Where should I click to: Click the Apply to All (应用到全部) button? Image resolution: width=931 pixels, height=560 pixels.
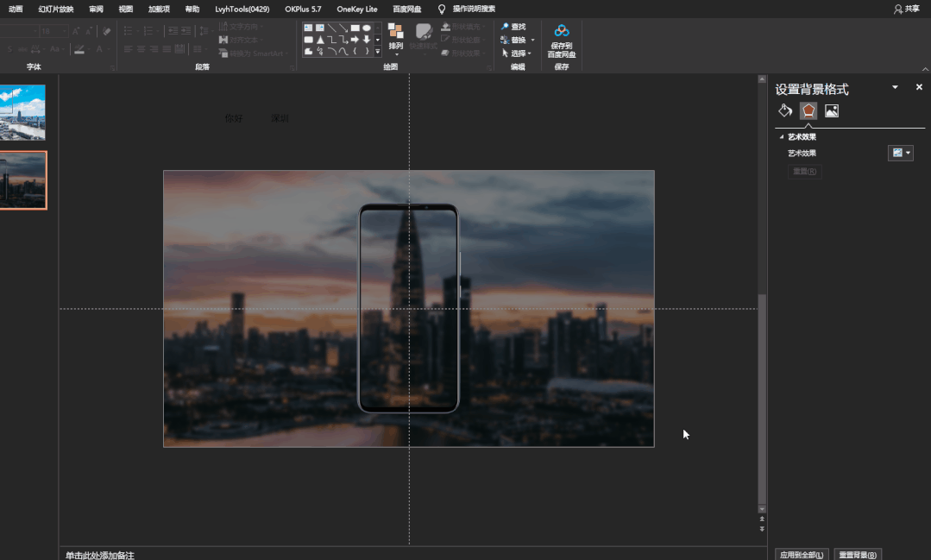(x=802, y=554)
